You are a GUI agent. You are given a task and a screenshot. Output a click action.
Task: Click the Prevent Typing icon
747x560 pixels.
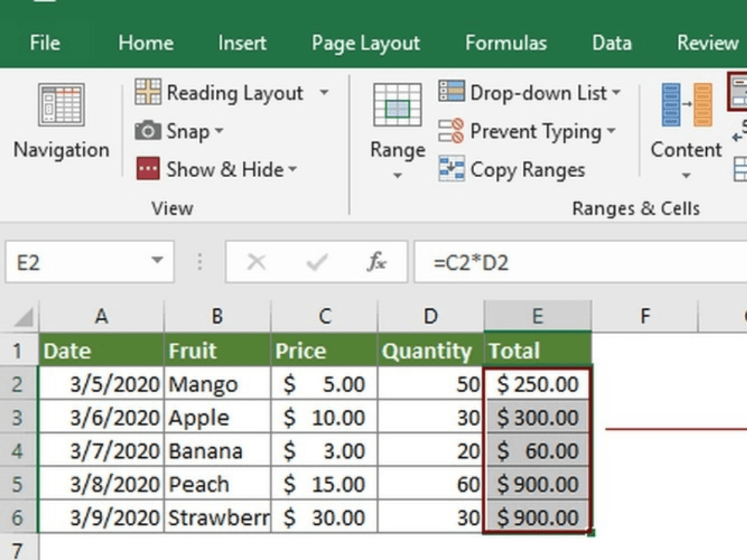[452, 131]
